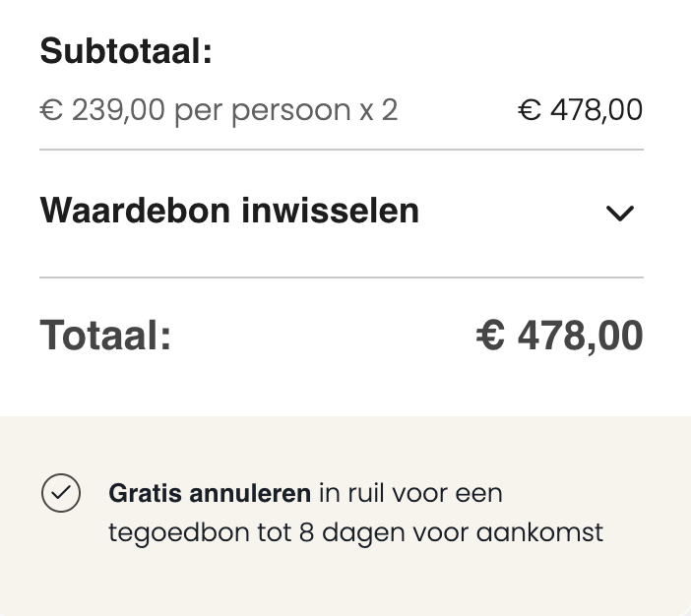Click the Totaal label
Viewport: 691px width, 616px height.
coord(105,337)
